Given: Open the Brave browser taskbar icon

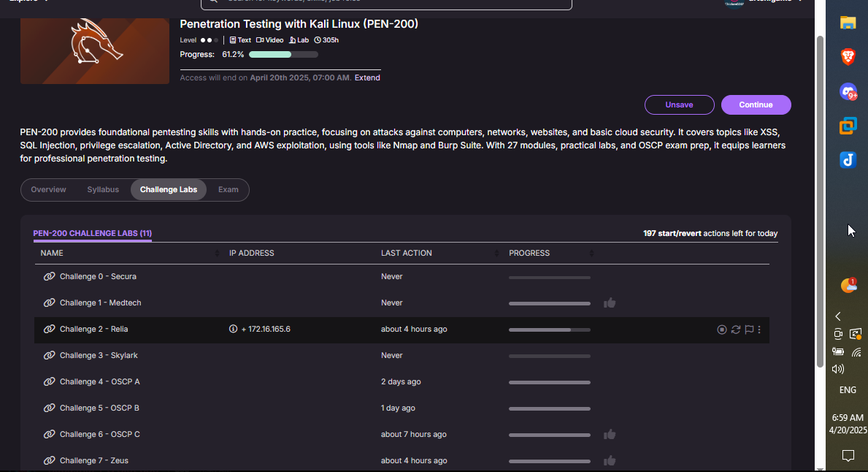Looking at the screenshot, I should (848, 56).
